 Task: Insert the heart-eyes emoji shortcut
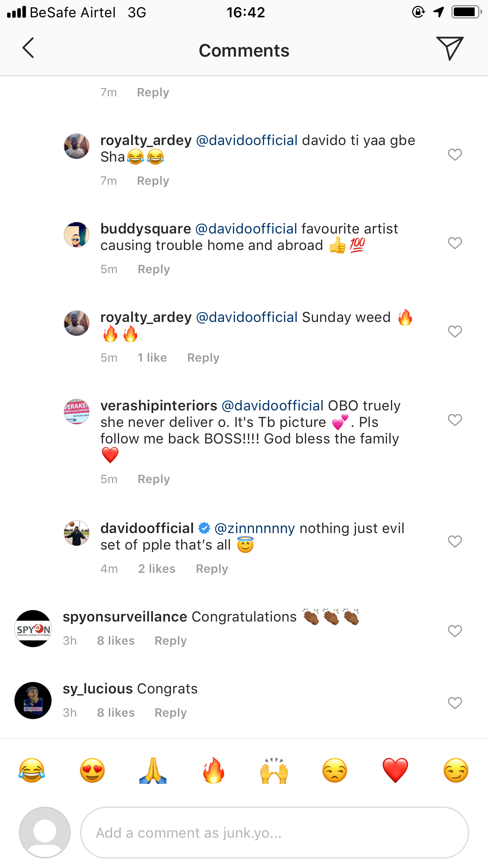click(x=92, y=771)
